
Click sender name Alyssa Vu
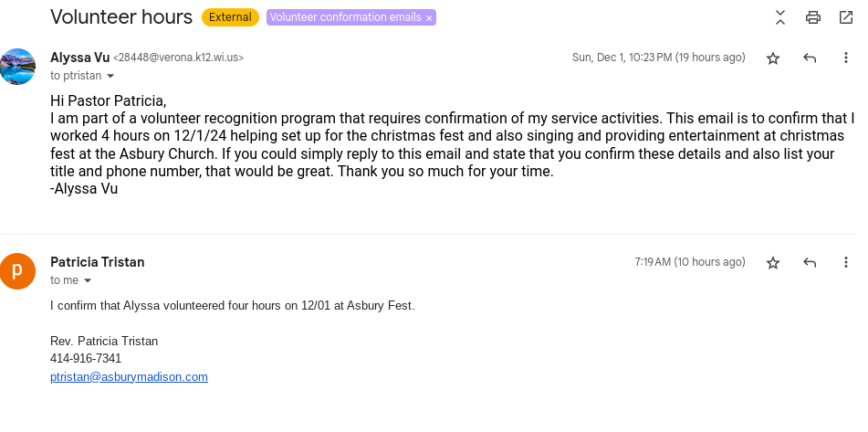(79, 58)
